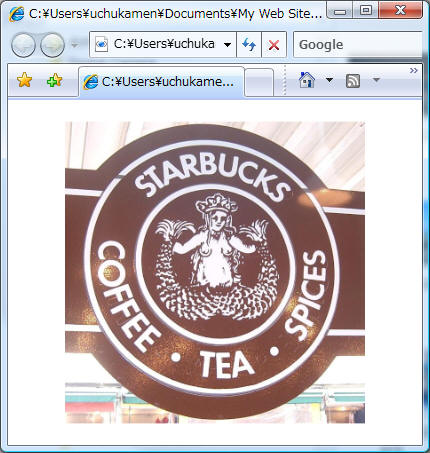
Task: Click the RSS feeds icon
Action: click(353, 81)
